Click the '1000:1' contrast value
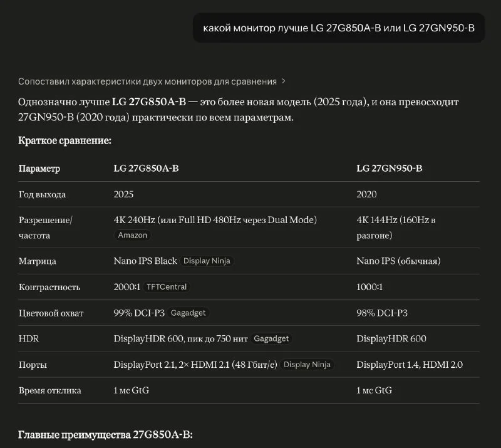Viewport: 501px width, 448px height. pos(369,287)
